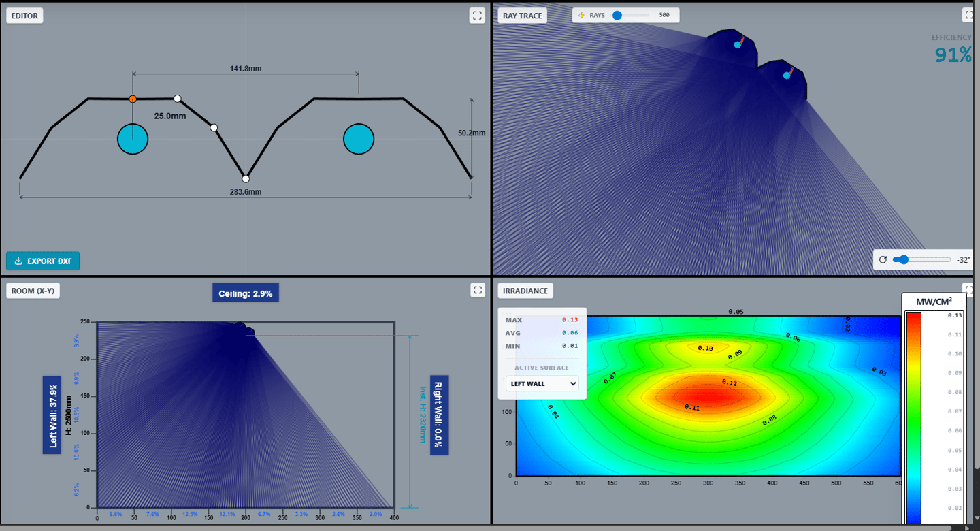Click the -32° rotation angle value
Viewport: 980px width, 531px height.
963,259
